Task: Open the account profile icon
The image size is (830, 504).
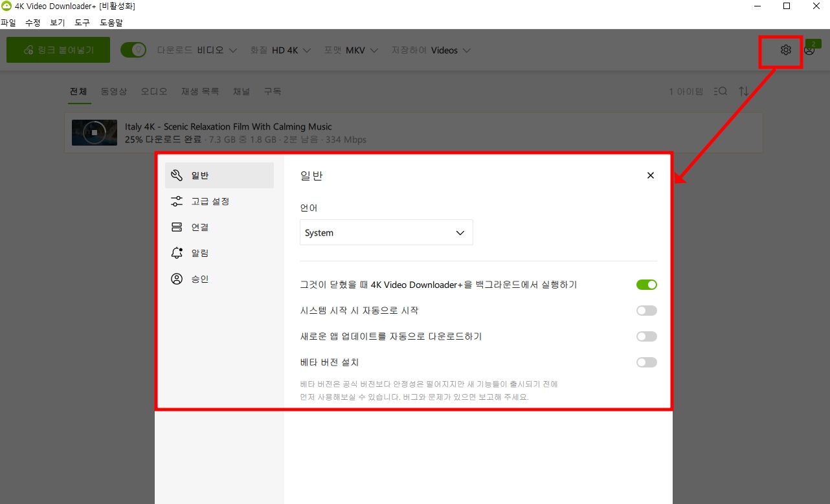Action: coord(809,50)
